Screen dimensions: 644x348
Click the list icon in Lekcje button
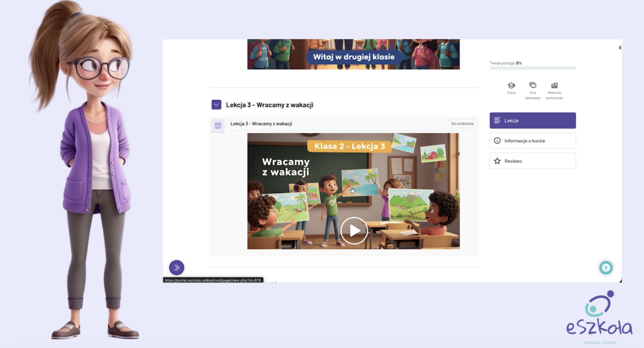(x=497, y=120)
